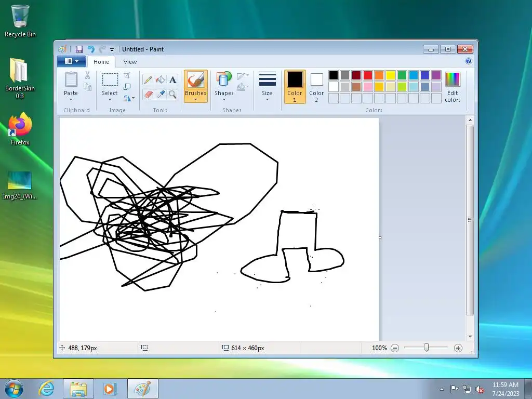Click the zoom slider handle
Viewport: 532px width, 399px height.
pyautogui.click(x=427, y=348)
